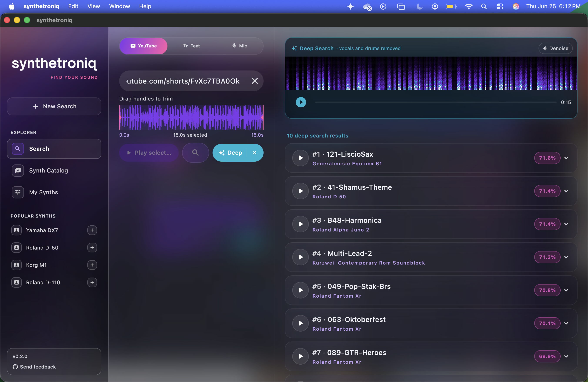Toggle Focus moon icon in menu bar
This screenshot has width=588, height=382.
419,7
